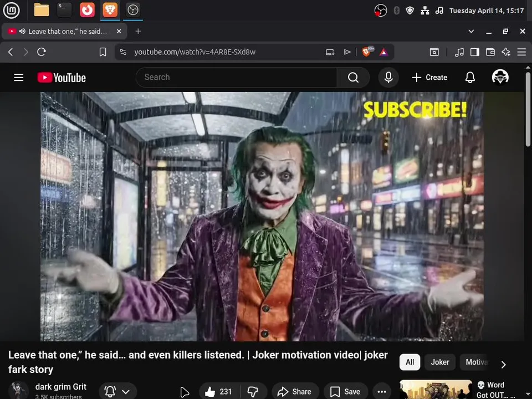Save video to a playlist
Screen dimensions: 532x399
tap(346, 392)
